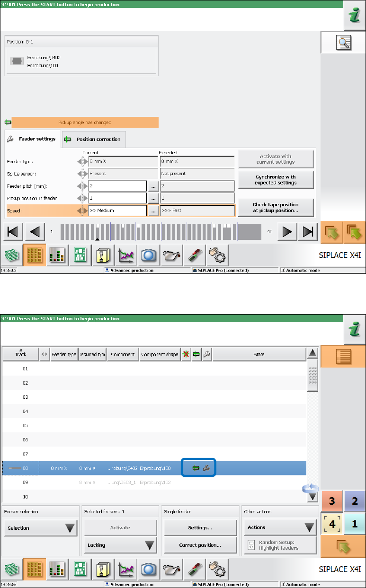Toggle Random Setup: Highlight feeders
This screenshot has height=588, width=366.
(280, 545)
